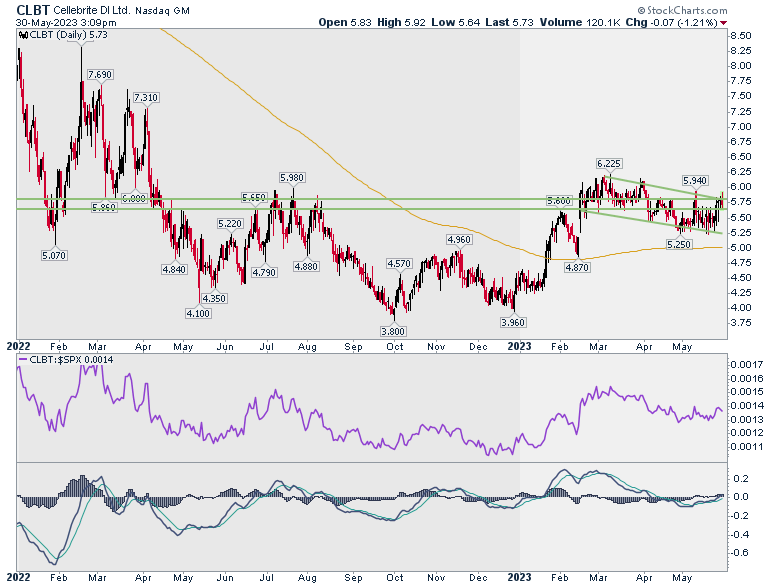Screen dimensions: 780x586
Task: Click the 7.310 peak price label
Action: (146, 98)
